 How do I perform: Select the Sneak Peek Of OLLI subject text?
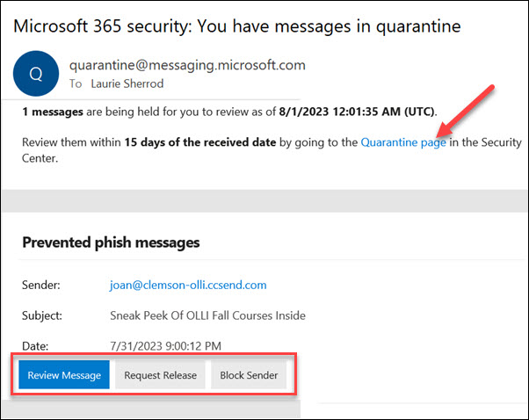207,315
